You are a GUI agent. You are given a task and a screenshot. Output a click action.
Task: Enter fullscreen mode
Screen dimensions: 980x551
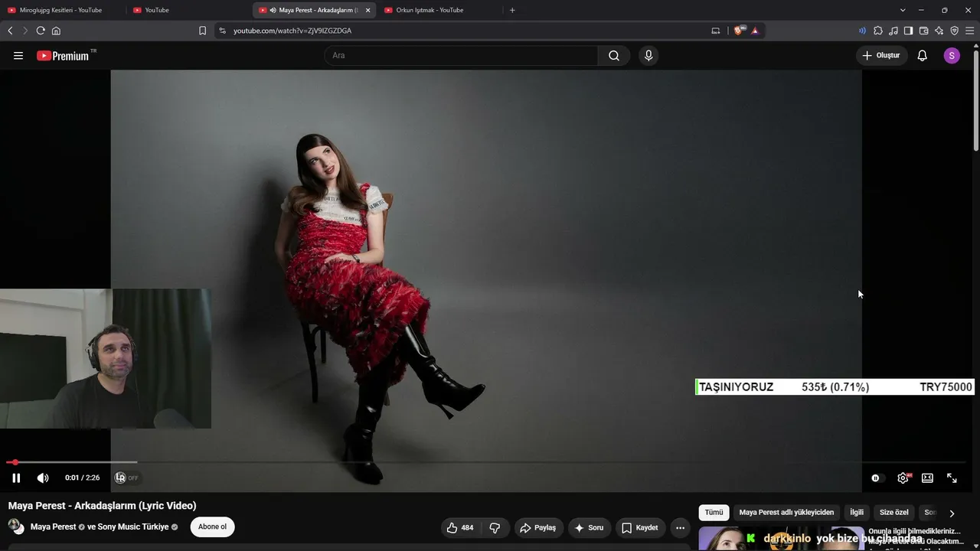(x=952, y=478)
